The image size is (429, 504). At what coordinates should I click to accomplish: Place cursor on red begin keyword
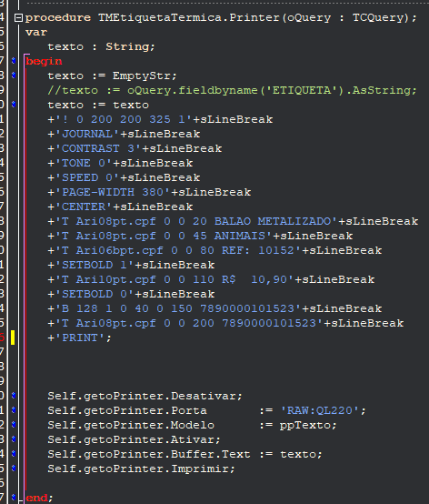tap(44, 61)
